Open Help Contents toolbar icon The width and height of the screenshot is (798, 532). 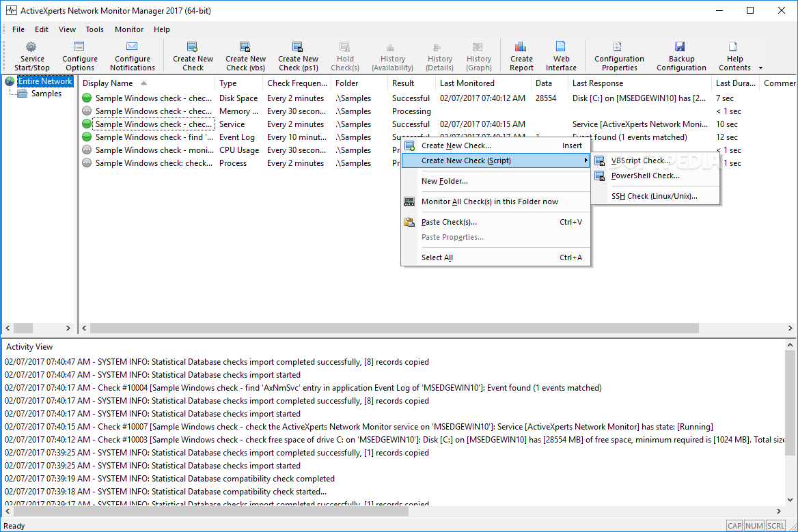coord(733,47)
